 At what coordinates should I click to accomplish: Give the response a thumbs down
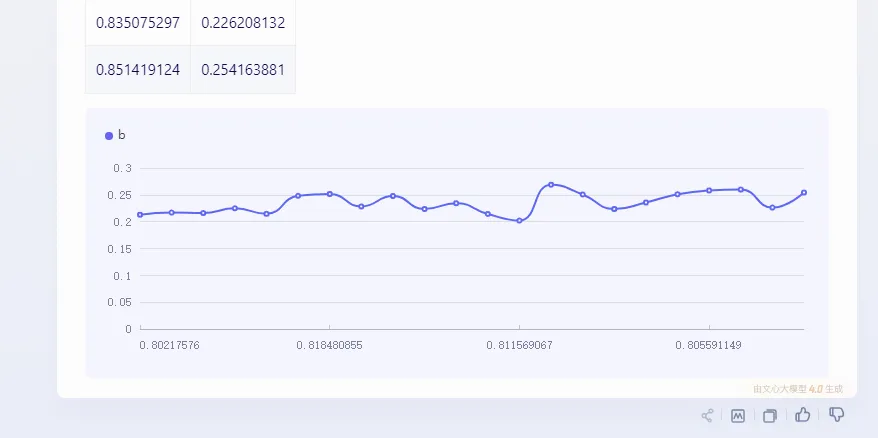837,415
